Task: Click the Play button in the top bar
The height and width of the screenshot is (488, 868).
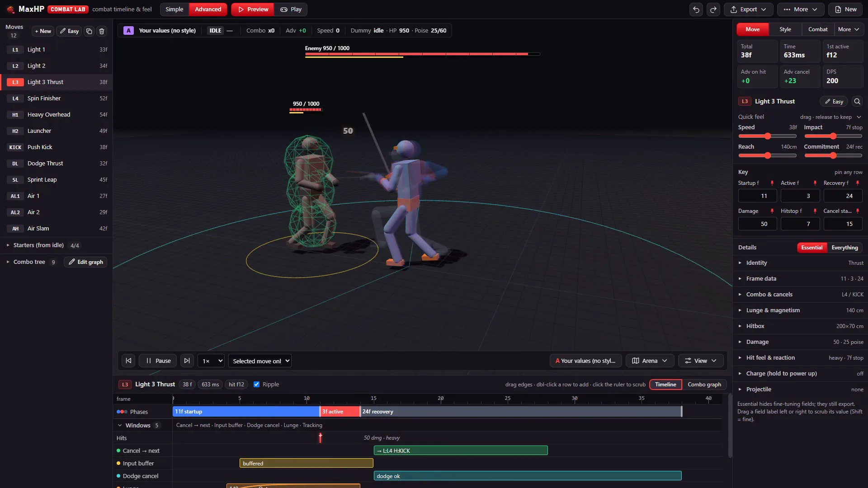Action: [291, 9]
